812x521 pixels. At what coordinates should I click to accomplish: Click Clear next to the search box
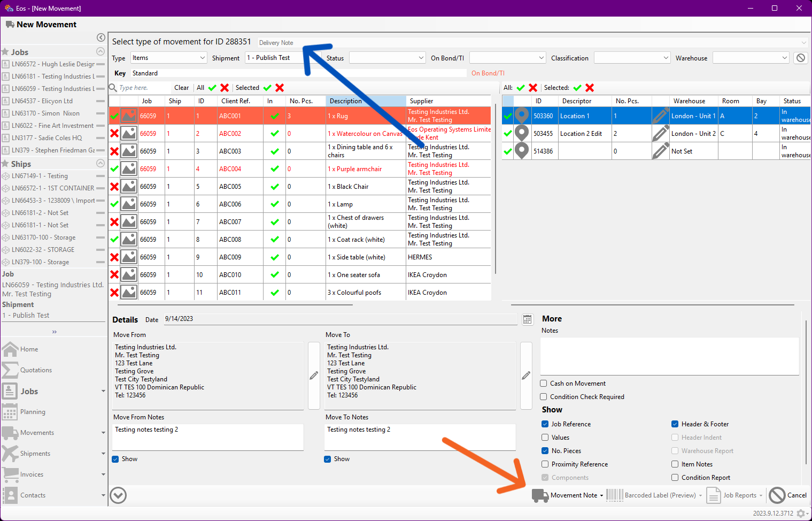pyautogui.click(x=182, y=88)
